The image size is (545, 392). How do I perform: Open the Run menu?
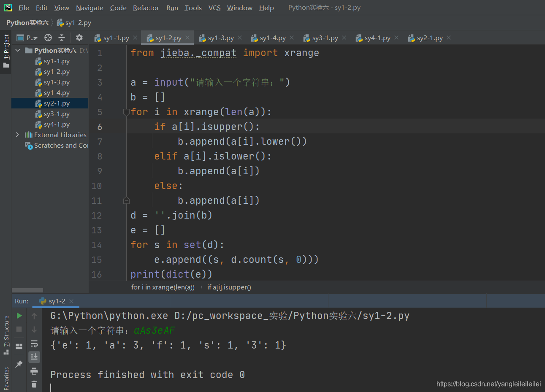(172, 8)
